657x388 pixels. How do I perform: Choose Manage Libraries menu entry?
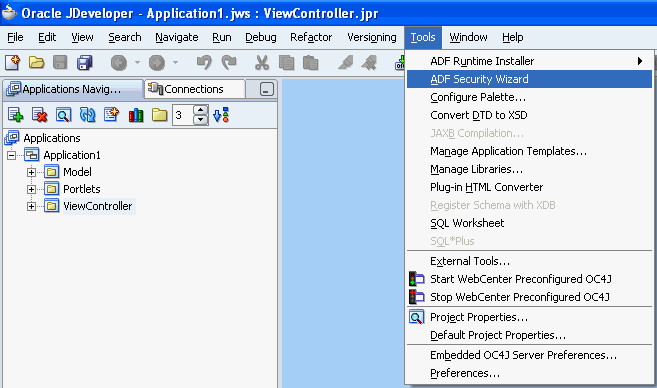point(529,169)
